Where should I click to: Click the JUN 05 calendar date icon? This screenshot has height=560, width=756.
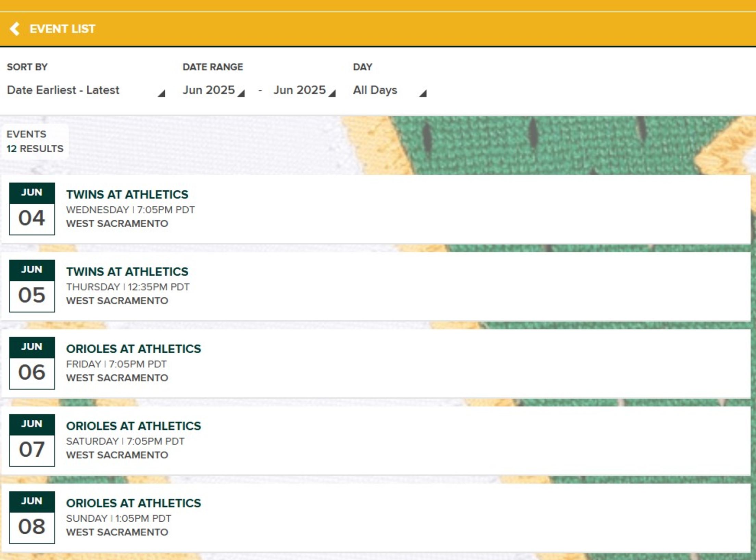coord(32,286)
